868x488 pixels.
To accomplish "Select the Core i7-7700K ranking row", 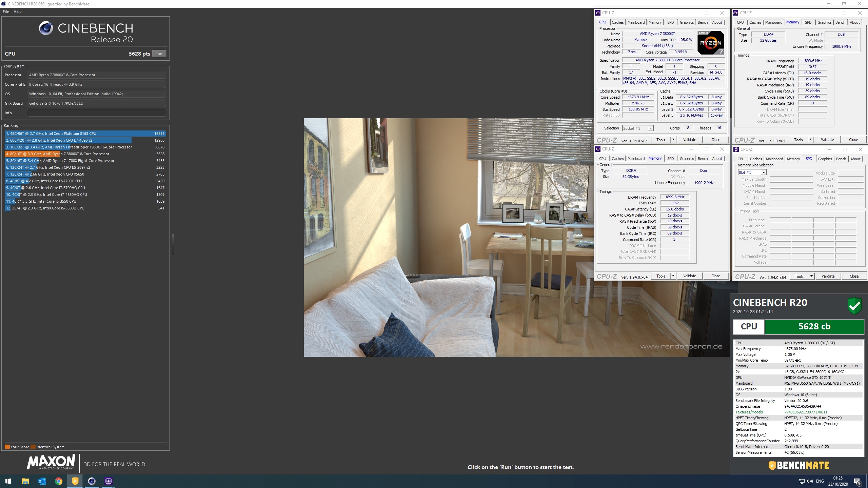I will coord(85,181).
